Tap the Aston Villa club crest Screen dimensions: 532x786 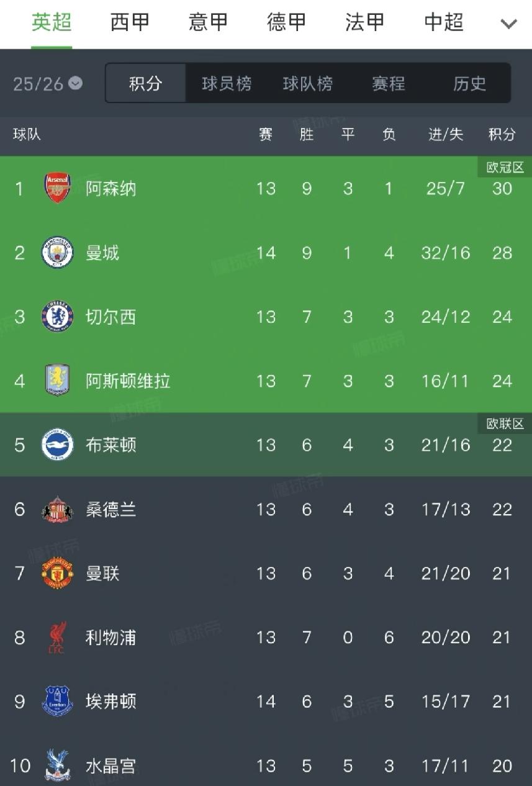click(57, 381)
